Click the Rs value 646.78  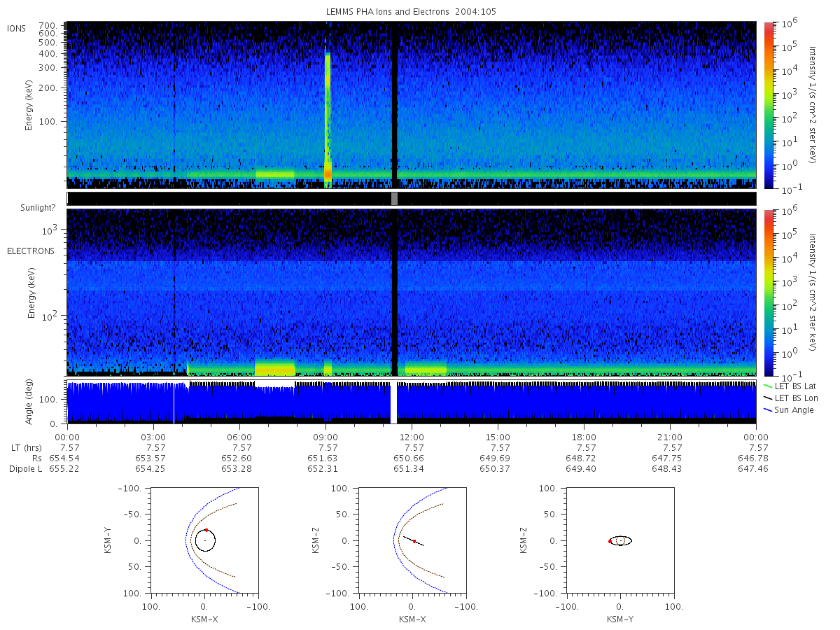[752, 458]
